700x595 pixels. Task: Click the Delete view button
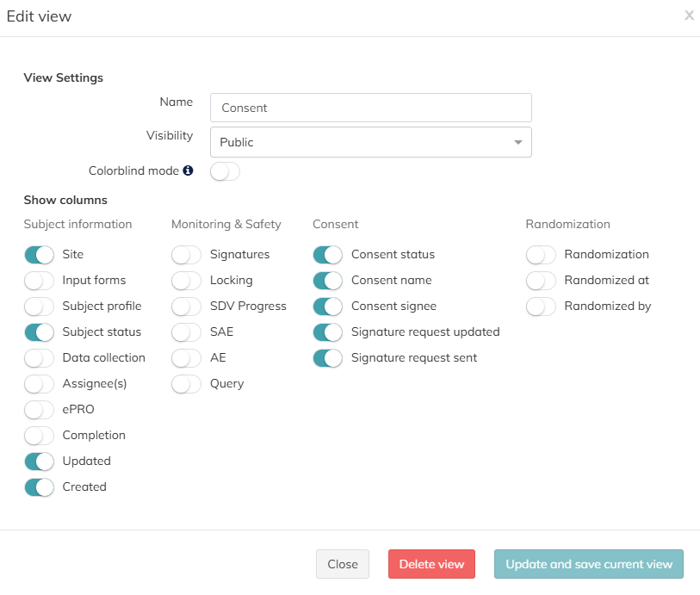click(431, 564)
